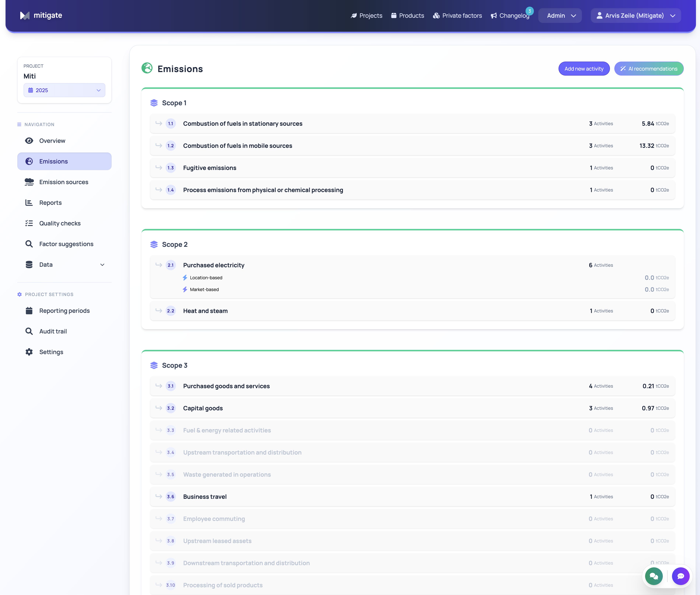The height and width of the screenshot is (595, 700).
Task: Open Waste generated in operations row
Action: click(412, 474)
